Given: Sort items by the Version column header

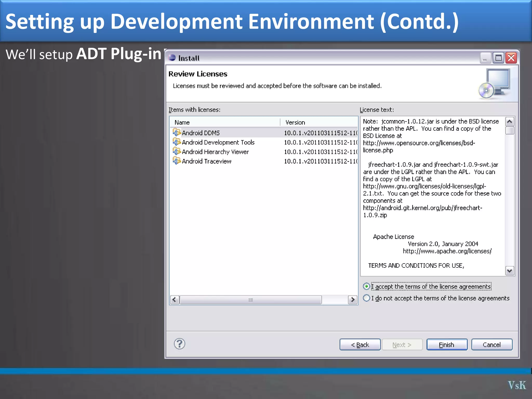Looking at the screenshot, I should [319, 122].
